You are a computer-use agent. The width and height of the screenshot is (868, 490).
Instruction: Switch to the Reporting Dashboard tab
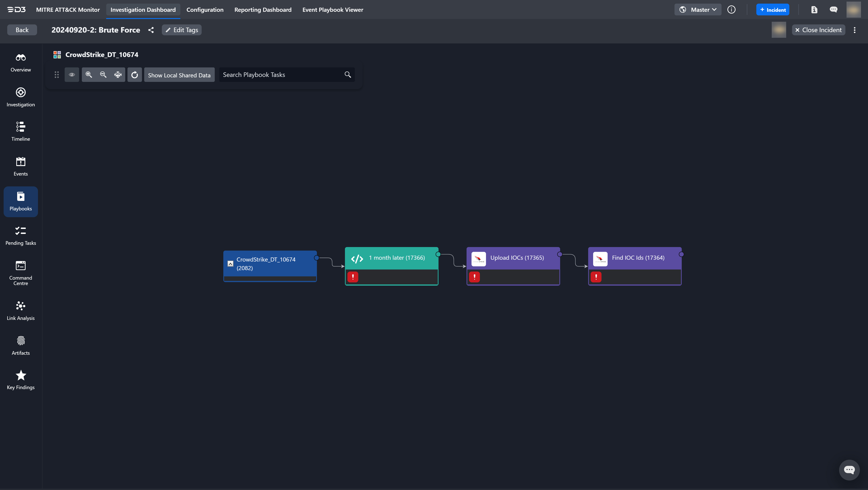[x=263, y=10]
